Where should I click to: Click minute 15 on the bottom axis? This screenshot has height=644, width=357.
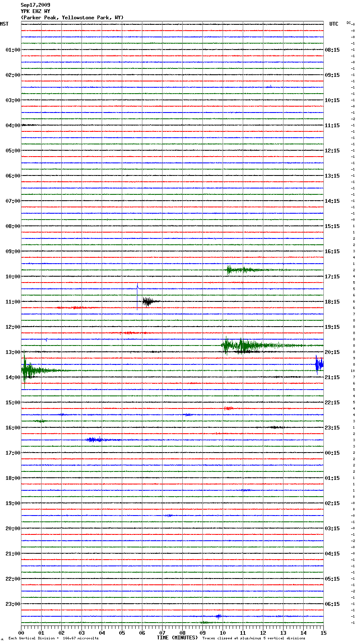tap(323, 633)
